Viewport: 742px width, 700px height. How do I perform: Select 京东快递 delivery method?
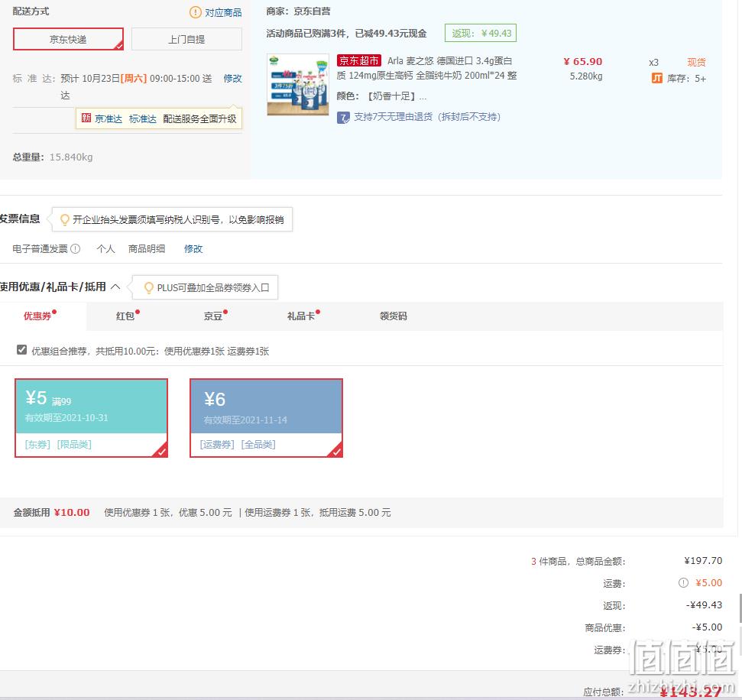[68, 39]
